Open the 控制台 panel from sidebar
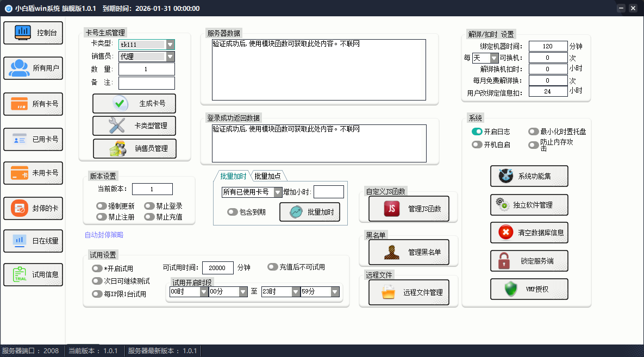This screenshot has height=357, width=644. click(33, 33)
